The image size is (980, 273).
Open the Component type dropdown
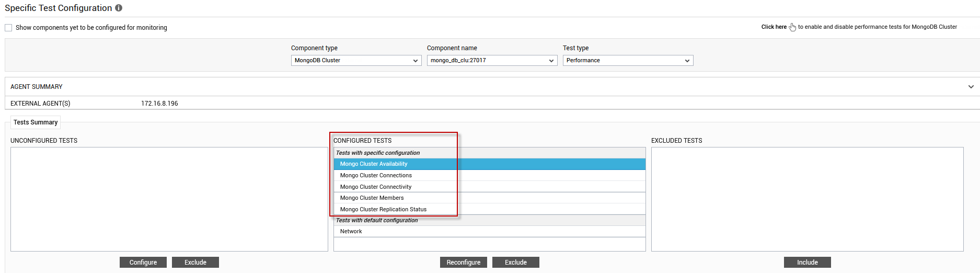[x=356, y=61]
